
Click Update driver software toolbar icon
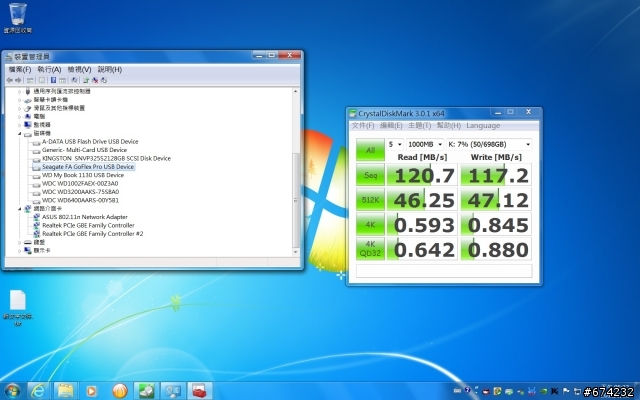click(x=86, y=80)
